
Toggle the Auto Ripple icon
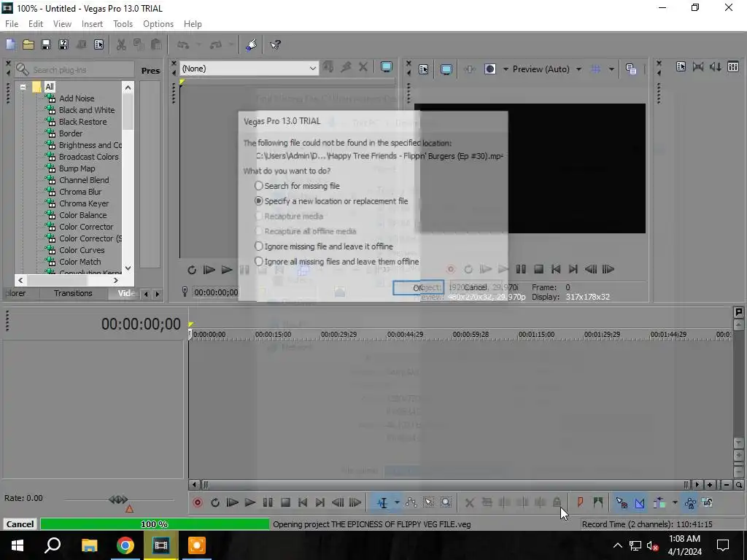[659, 502]
